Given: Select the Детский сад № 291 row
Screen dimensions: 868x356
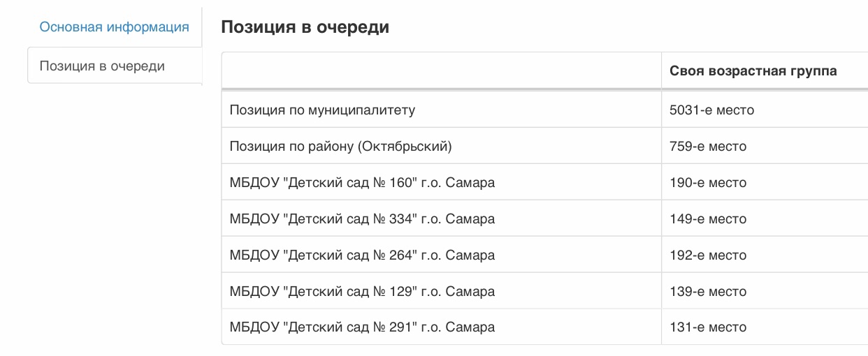Looking at the screenshot, I should click(x=544, y=327).
